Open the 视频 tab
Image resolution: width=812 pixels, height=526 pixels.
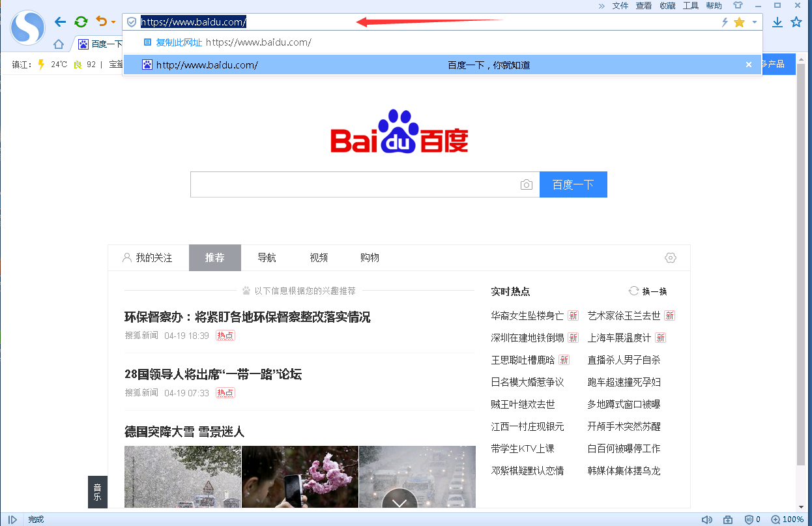(319, 258)
